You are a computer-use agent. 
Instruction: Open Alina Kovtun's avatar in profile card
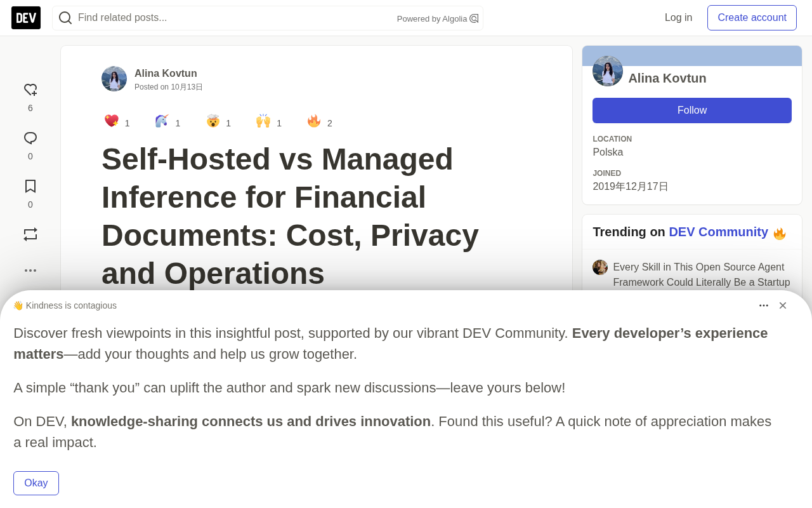coord(608,71)
